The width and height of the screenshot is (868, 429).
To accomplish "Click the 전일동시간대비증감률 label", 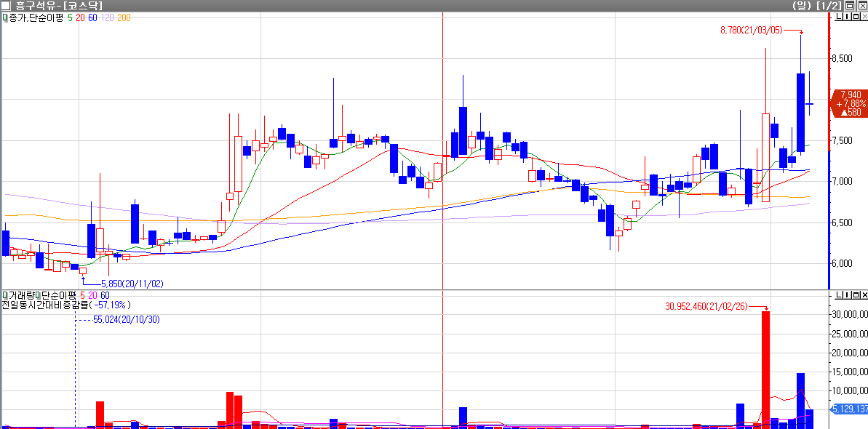I will tap(45, 305).
